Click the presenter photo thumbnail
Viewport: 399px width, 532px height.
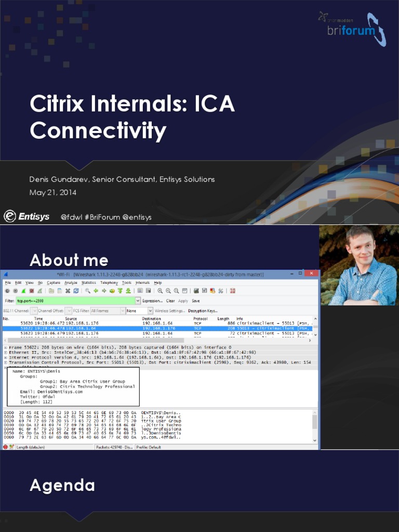(x=358, y=265)
